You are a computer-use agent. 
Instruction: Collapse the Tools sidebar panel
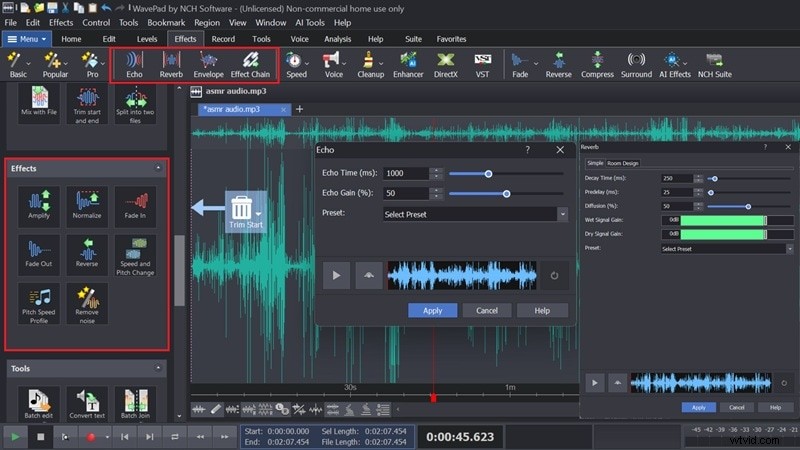[158, 368]
